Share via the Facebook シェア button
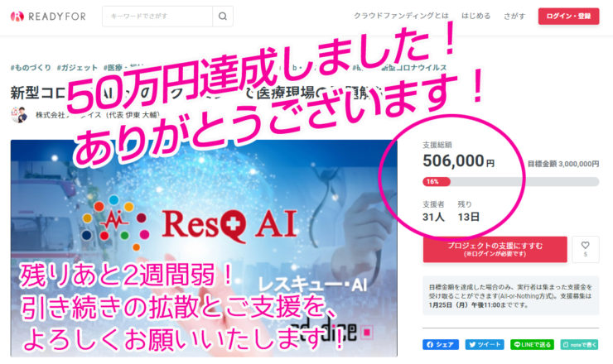This screenshot has height=364, width=613. click(x=440, y=344)
